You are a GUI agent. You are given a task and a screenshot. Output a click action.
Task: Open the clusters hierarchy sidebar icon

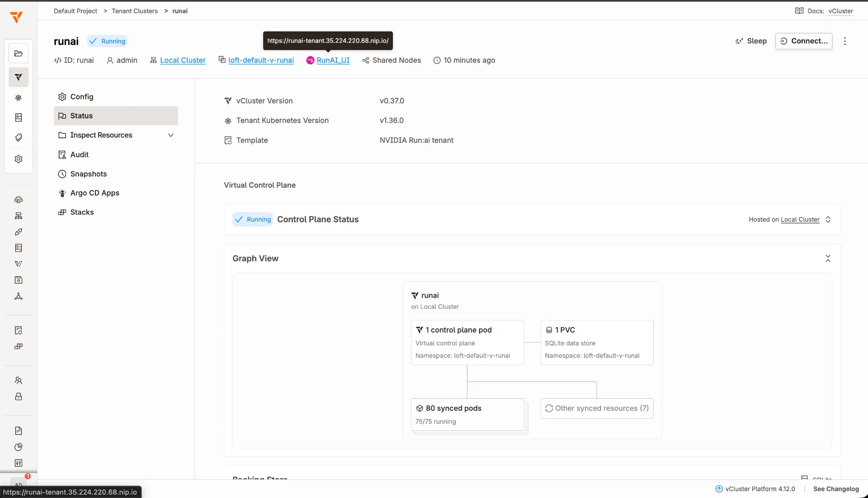[x=18, y=216]
